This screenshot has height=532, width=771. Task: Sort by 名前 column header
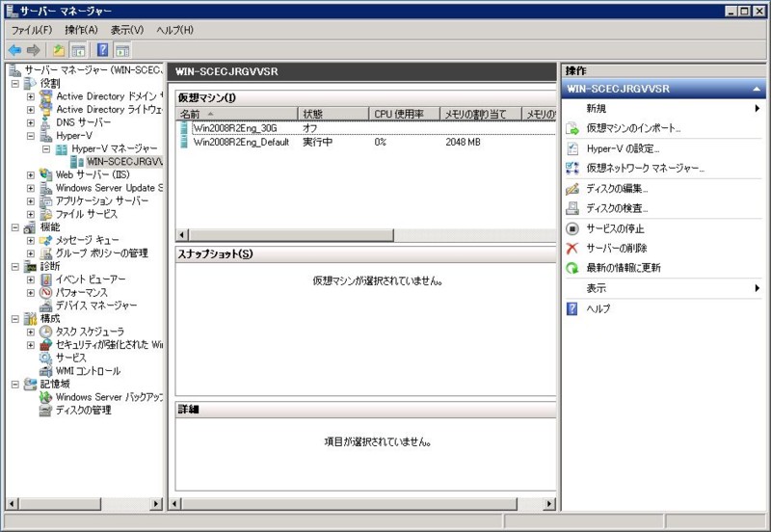pos(237,114)
